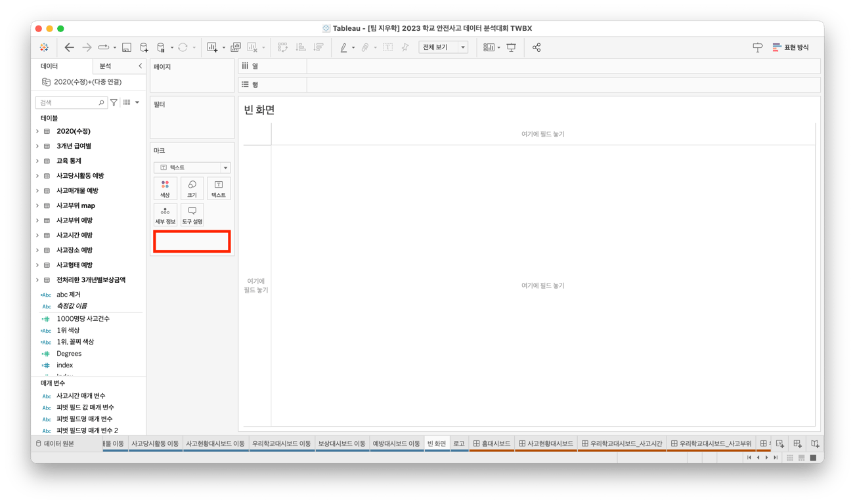Expand the 사고부위 map table

pos(37,205)
